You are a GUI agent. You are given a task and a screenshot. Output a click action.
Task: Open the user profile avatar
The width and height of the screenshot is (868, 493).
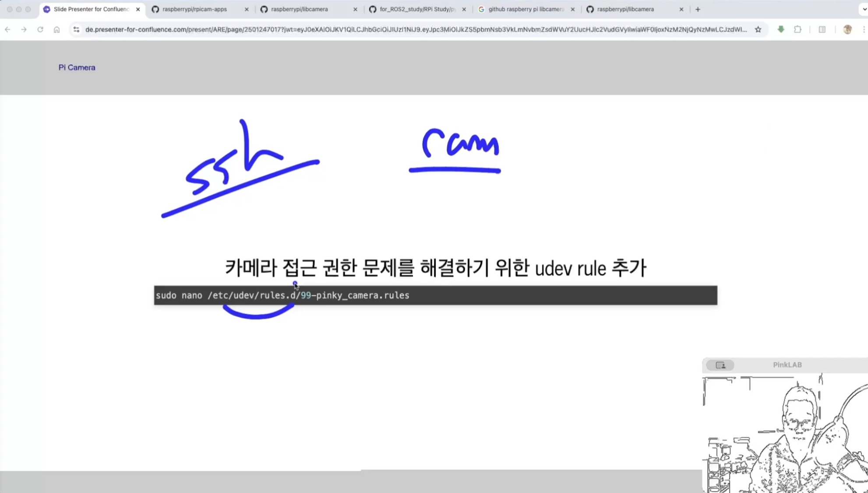(x=847, y=29)
